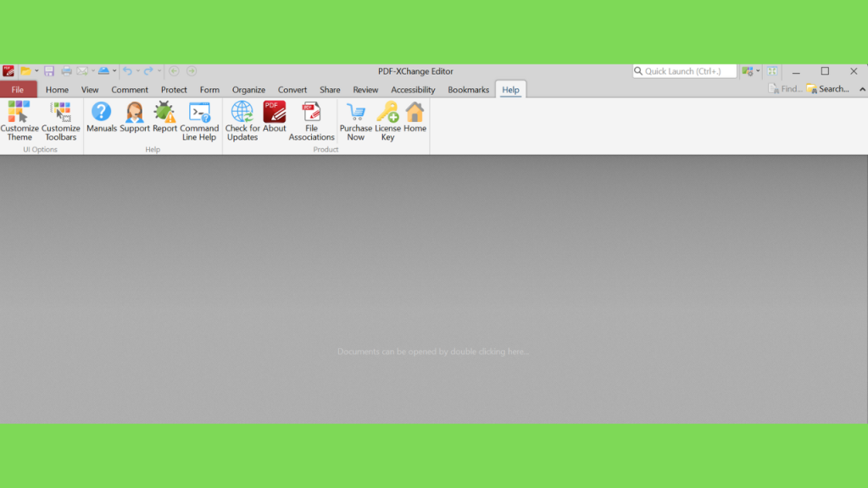The width and height of the screenshot is (868, 488).
Task: Switch to the Comment tab
Action: [130, 90]
